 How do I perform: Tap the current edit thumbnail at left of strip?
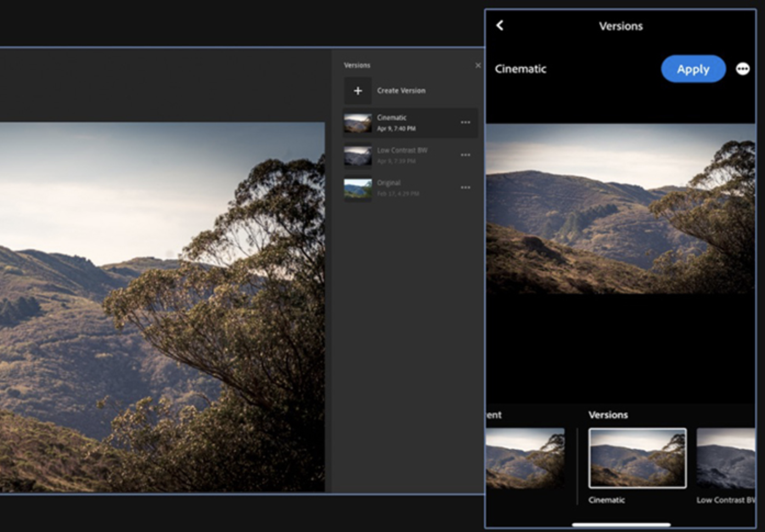point(525,459)
